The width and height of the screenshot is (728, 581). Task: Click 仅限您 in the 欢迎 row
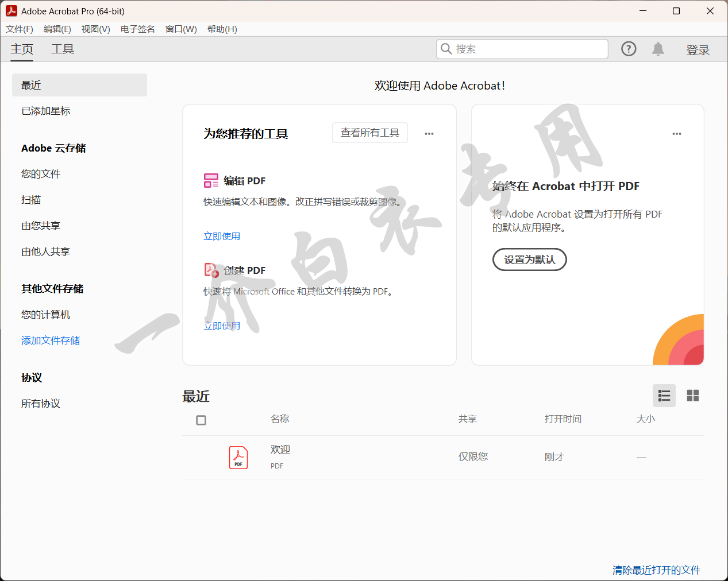473,456
